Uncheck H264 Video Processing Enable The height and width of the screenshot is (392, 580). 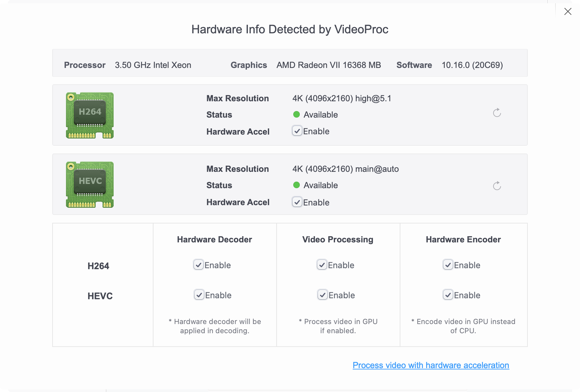322,265
